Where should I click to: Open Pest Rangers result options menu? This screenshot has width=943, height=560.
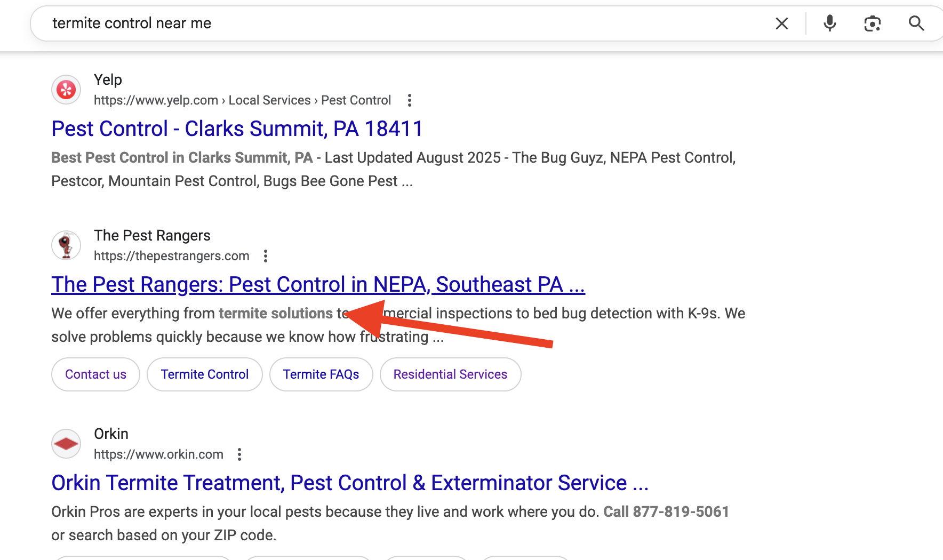pos(265,256)
